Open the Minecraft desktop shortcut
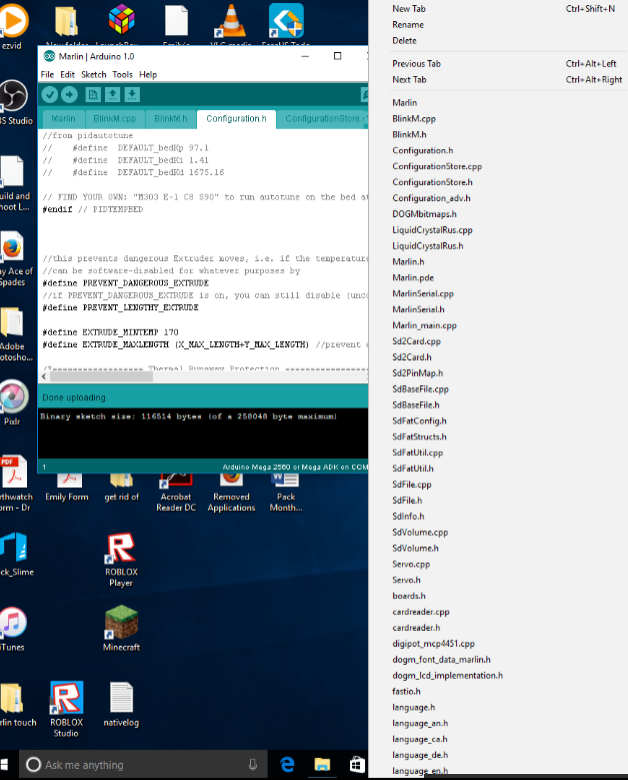This screenshot has height=780, width=628. (x=121, y=630)
